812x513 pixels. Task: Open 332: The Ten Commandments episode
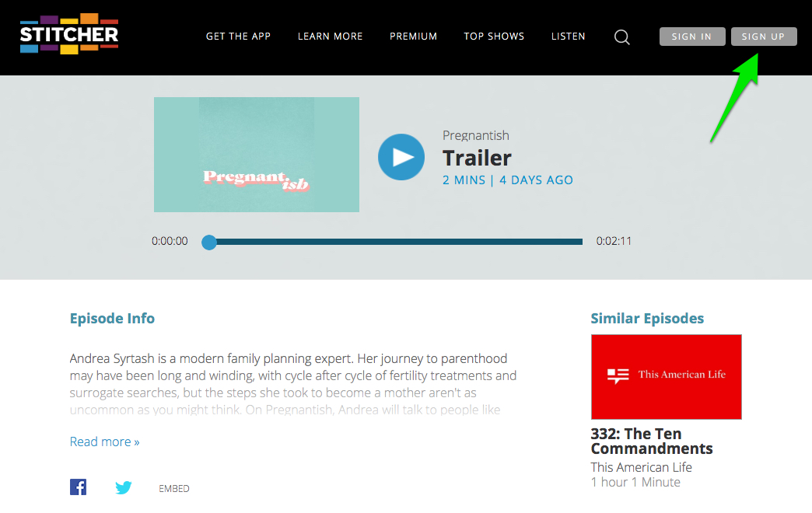(652, 441)
